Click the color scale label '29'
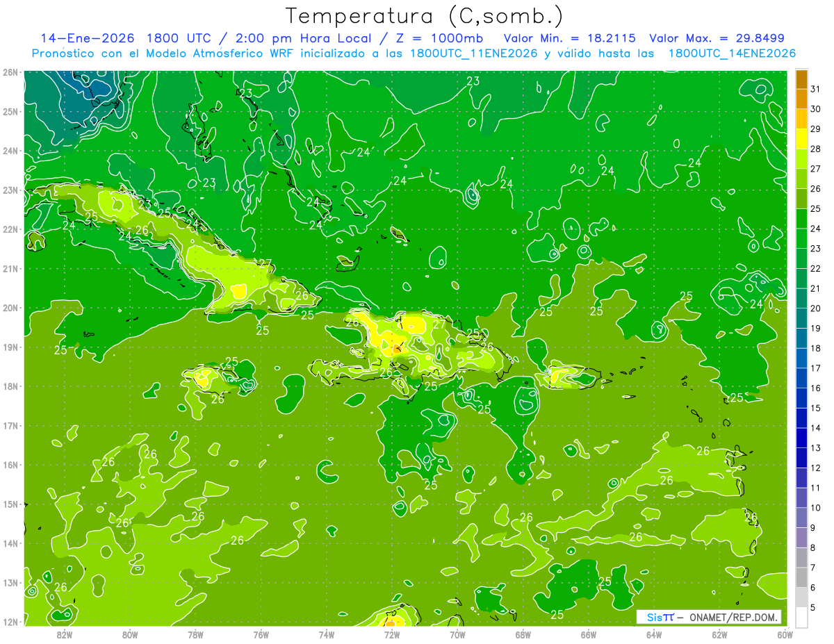The height and width of the screenshot is (644, 834). point(816,129)
